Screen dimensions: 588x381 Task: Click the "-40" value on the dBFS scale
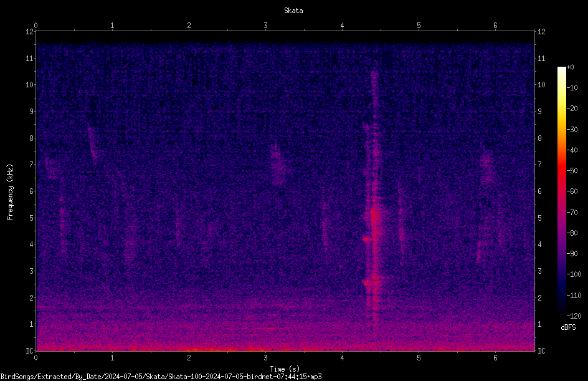[572, 150]
